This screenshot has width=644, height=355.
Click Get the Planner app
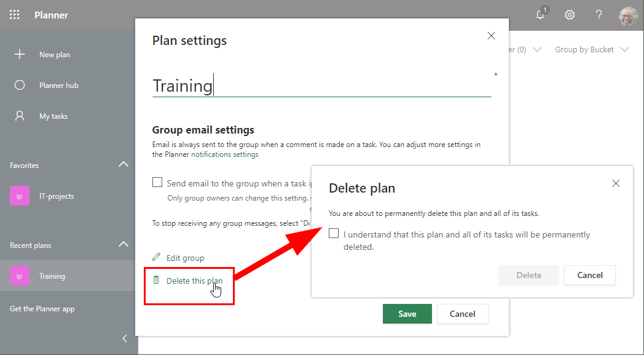(x=42, y=309)
